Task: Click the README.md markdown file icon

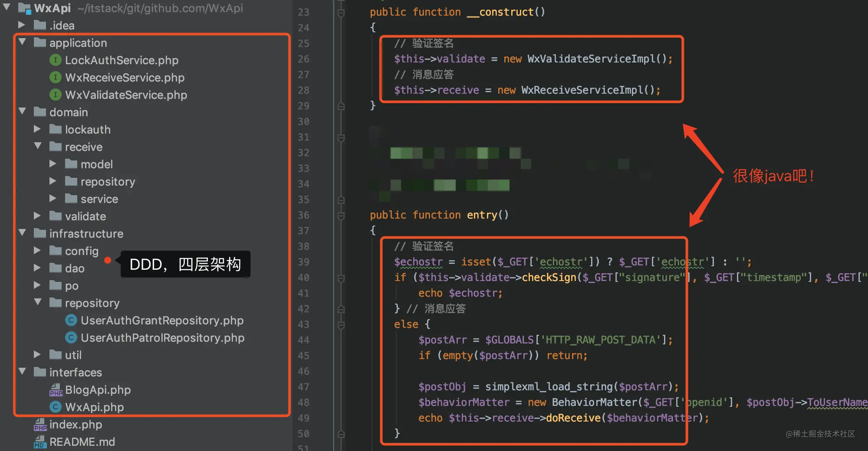Action: pos(40,441)
